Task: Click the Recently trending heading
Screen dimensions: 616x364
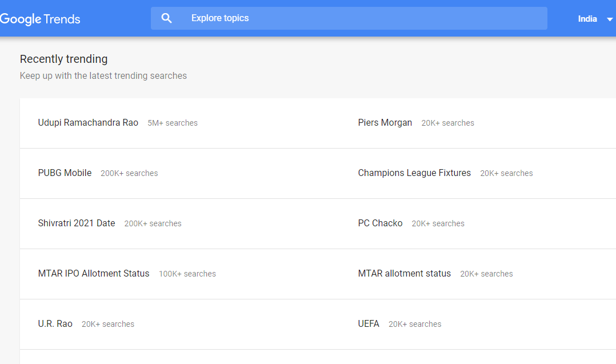Action: [63, 59]
